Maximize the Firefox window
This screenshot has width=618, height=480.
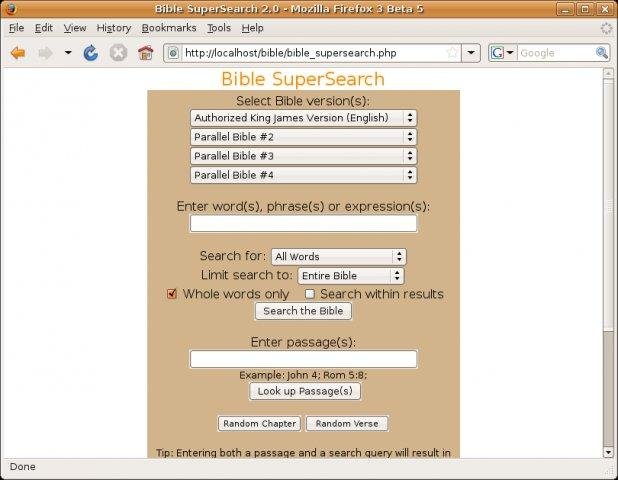(585, 9)
